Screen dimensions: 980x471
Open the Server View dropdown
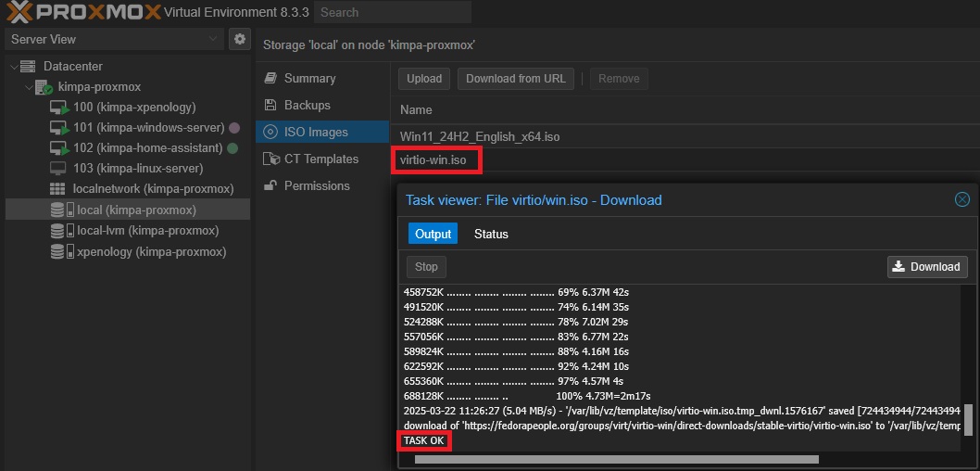click(114, 39)
